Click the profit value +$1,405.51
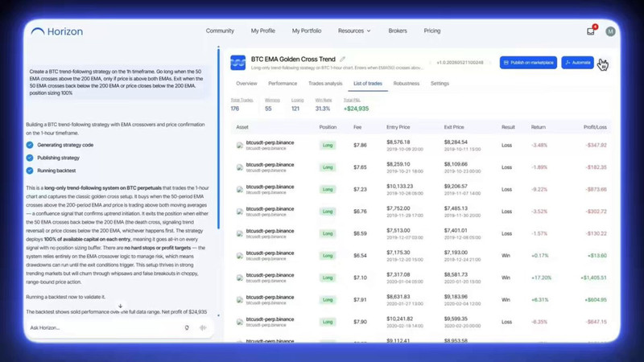 coord(593,278)
